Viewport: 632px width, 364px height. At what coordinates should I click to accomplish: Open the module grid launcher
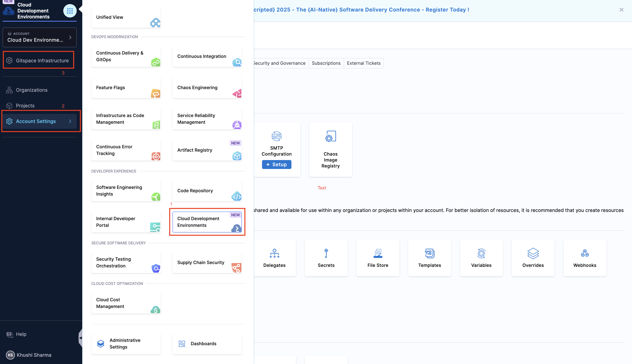(70, 11)
